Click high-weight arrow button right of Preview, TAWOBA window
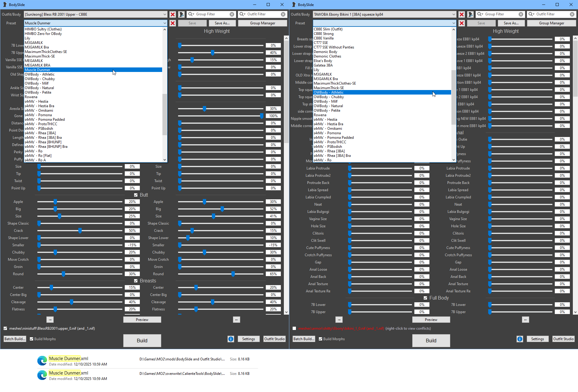 (x=526, y=320)
